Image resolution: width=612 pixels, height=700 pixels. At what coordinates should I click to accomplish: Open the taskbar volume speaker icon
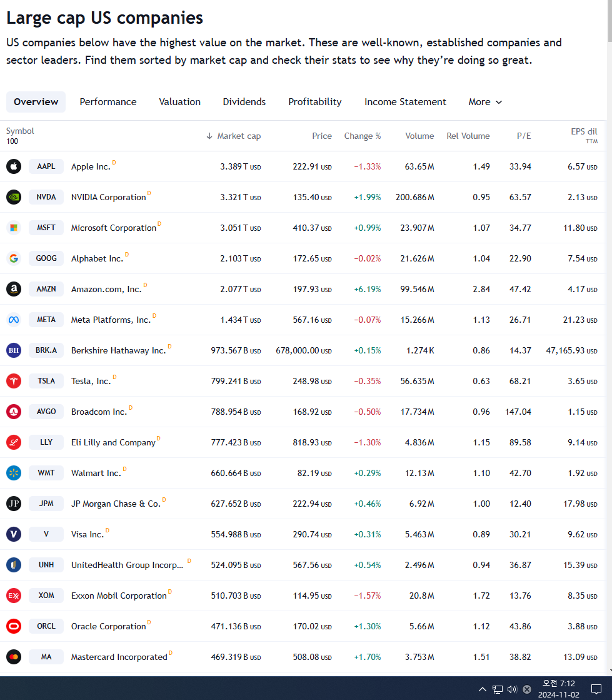[512, 689]
